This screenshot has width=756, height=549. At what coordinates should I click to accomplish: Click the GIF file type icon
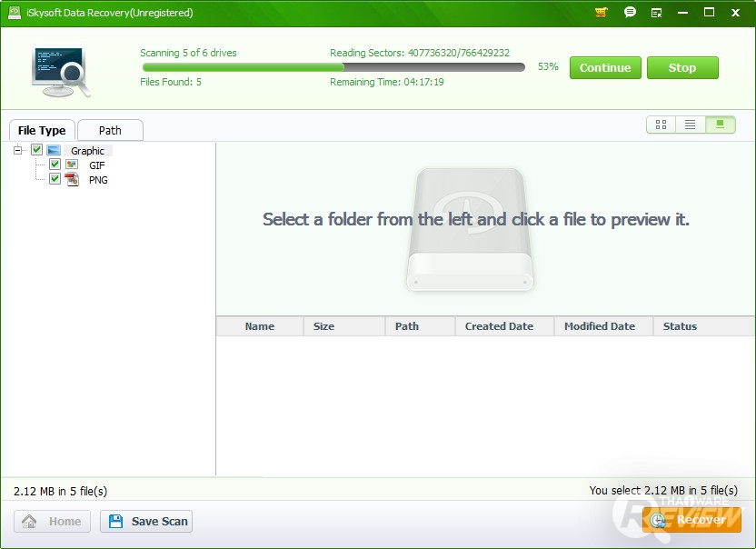click(x=72, y=165)
